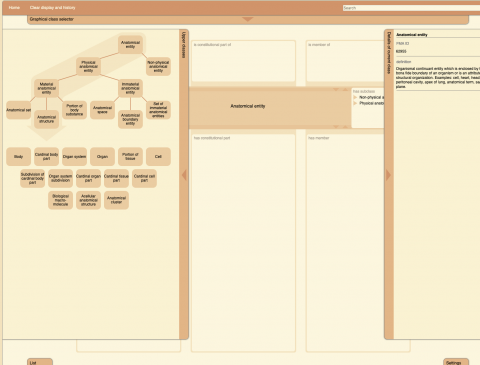Click the Anatomical structure node
This screenshot has width=480, height=365.
[x=46, y=119]
